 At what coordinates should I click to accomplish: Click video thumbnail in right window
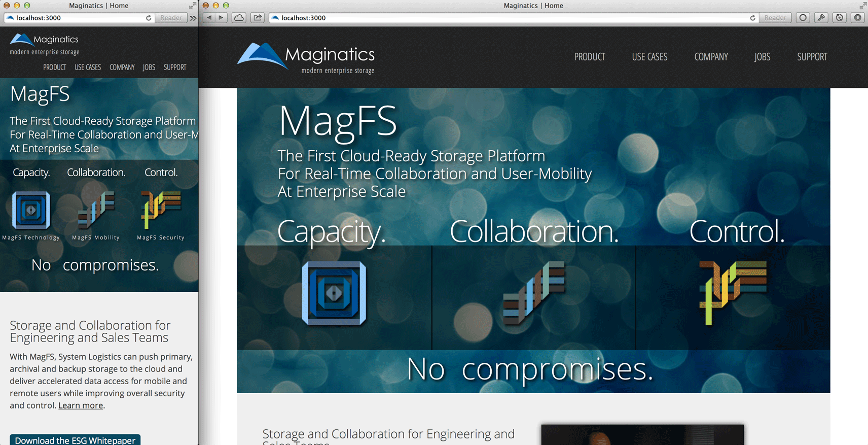click(642, 435)
